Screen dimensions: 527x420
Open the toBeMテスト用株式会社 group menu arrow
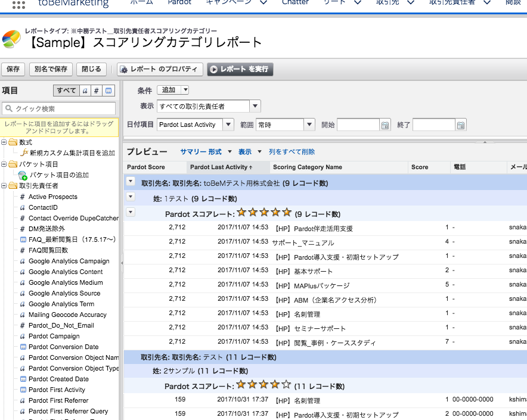[131, 182]
